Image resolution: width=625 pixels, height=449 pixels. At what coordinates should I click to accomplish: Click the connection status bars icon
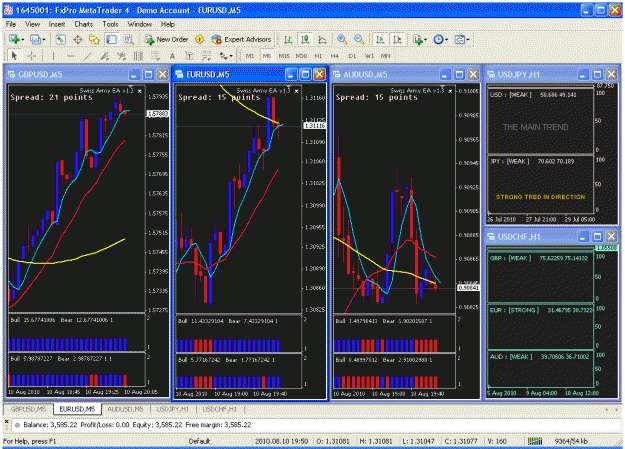point(535,441)
